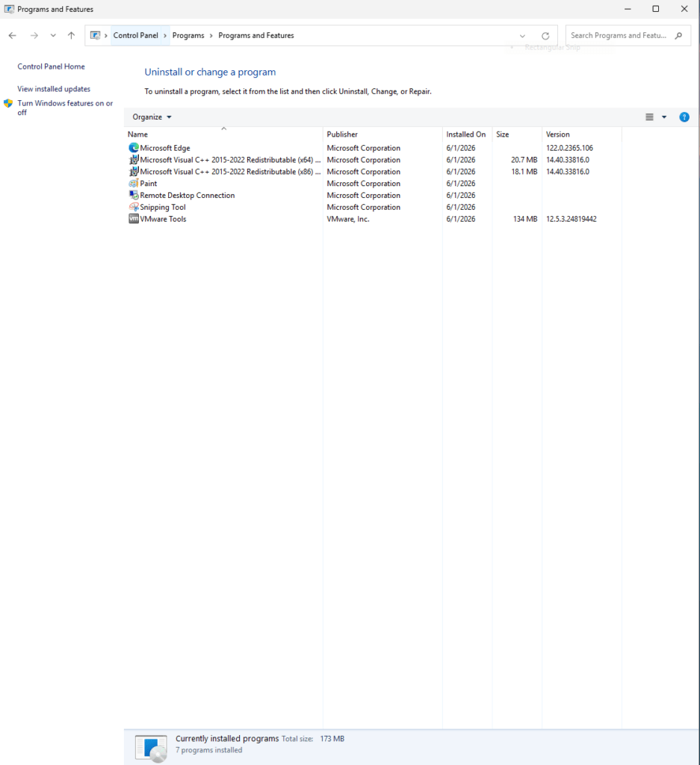Click the Visual C++ (x64) installer icon
The height and width of the screenshot is (765, 700).
[x=134, y=160]
